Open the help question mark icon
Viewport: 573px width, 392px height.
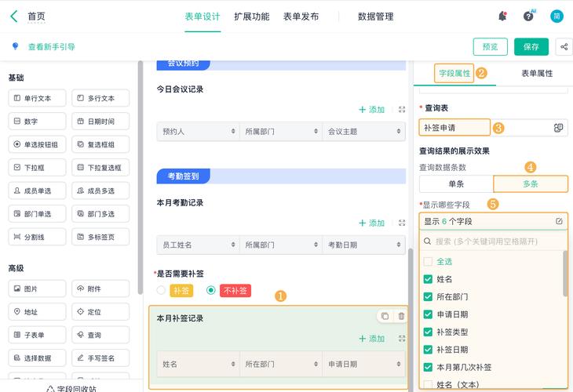(x=528, y=16)
